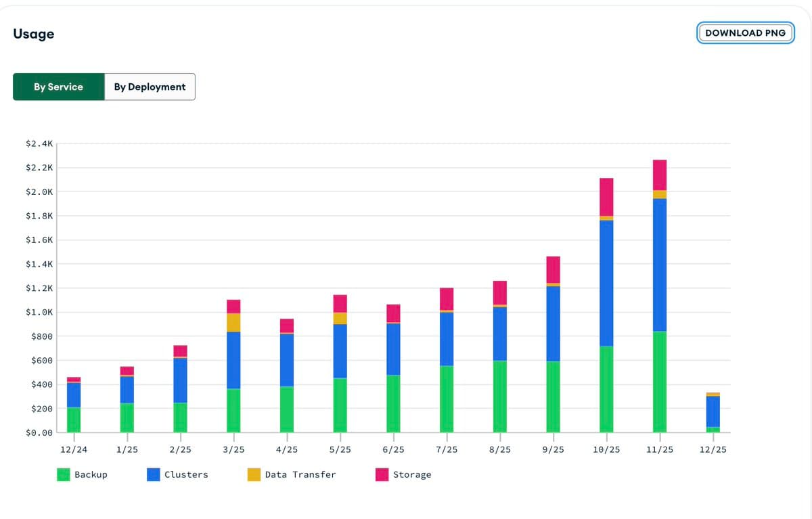Click the $2.4K y-axis label

coord(39,144)
